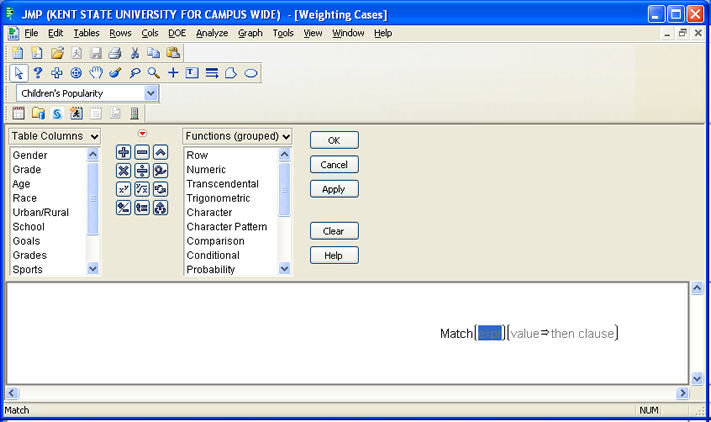Click the Print toolbar icon
The image size is (711, 422).
[115, 53]
